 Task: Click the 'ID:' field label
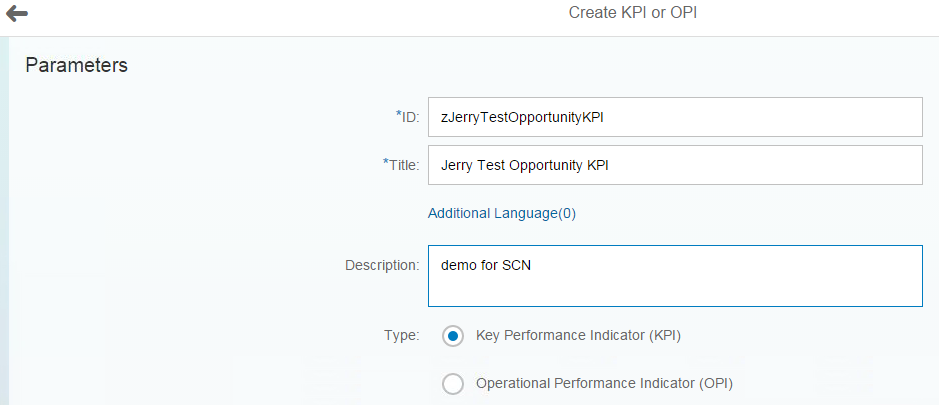[411, 117]
